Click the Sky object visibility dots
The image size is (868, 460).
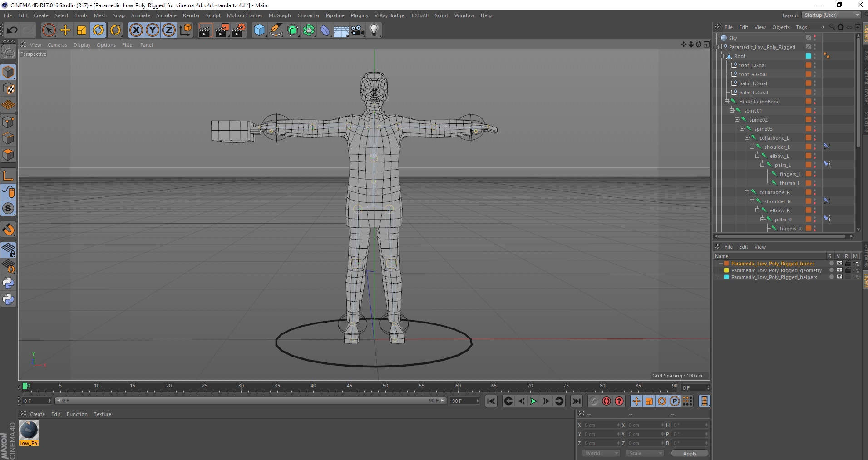[815, 38]
